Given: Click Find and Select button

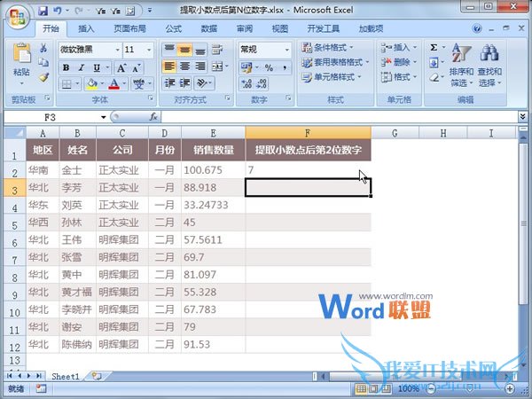Looking at the screenshot, I should point(489,65).
